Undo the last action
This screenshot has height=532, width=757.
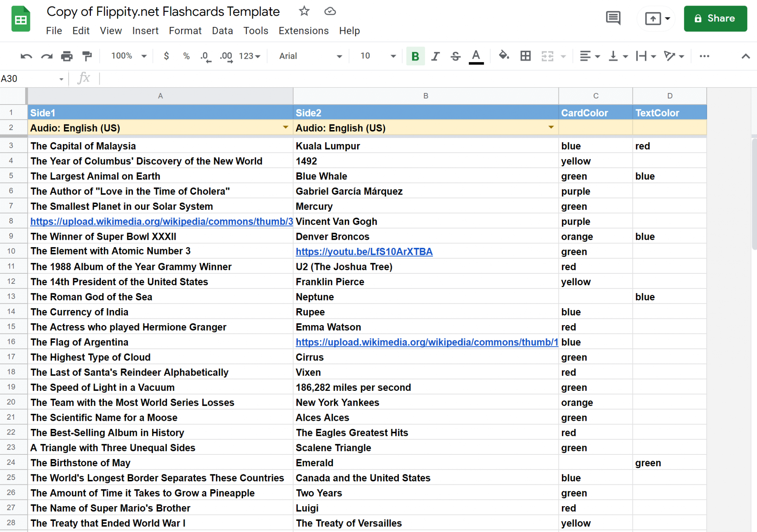pyautogui.click(x=26, y=56)
